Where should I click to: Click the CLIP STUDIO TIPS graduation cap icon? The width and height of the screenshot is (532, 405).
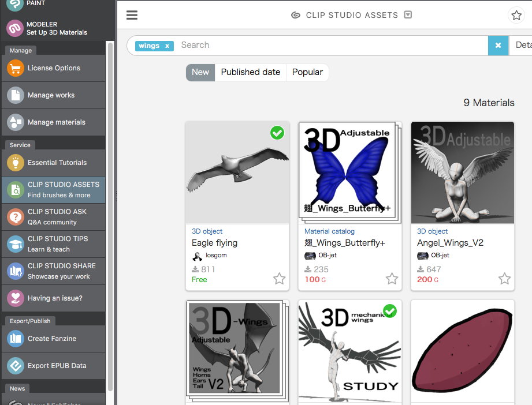[x=15, y=244]
